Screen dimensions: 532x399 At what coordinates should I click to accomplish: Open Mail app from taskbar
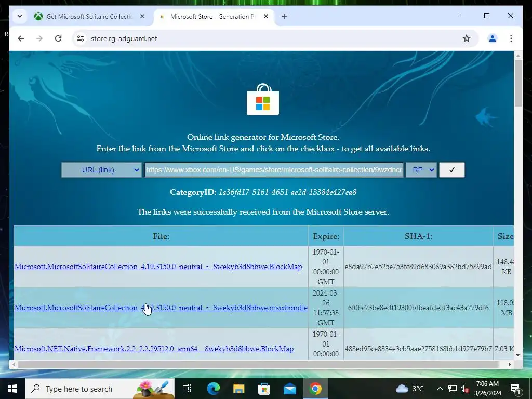point(290,389)
